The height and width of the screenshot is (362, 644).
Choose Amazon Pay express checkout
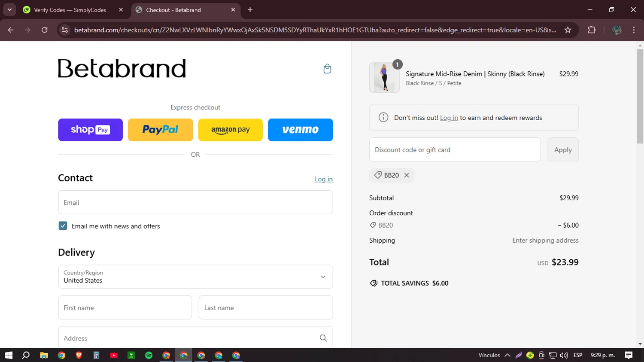(230, 130)
